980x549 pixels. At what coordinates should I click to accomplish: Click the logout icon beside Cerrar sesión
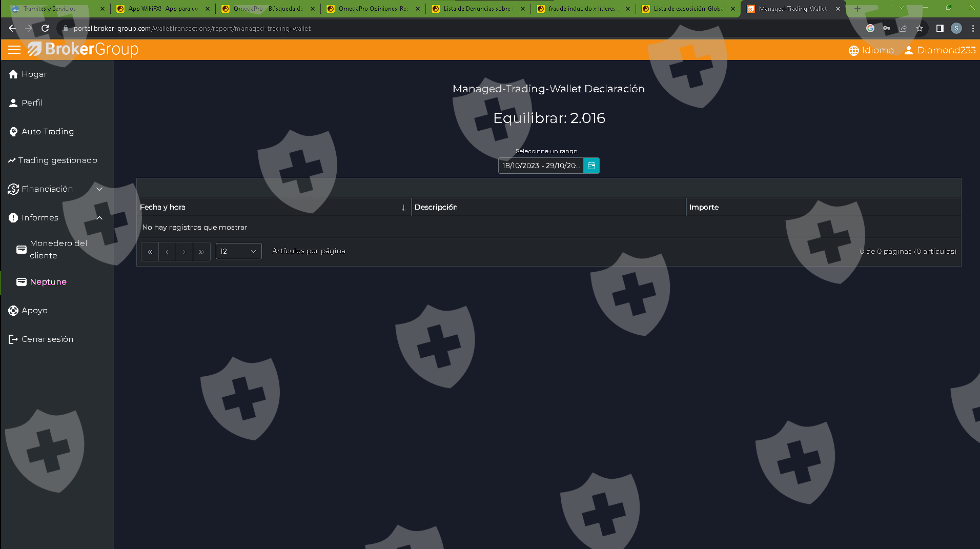[x=13, y=339]
